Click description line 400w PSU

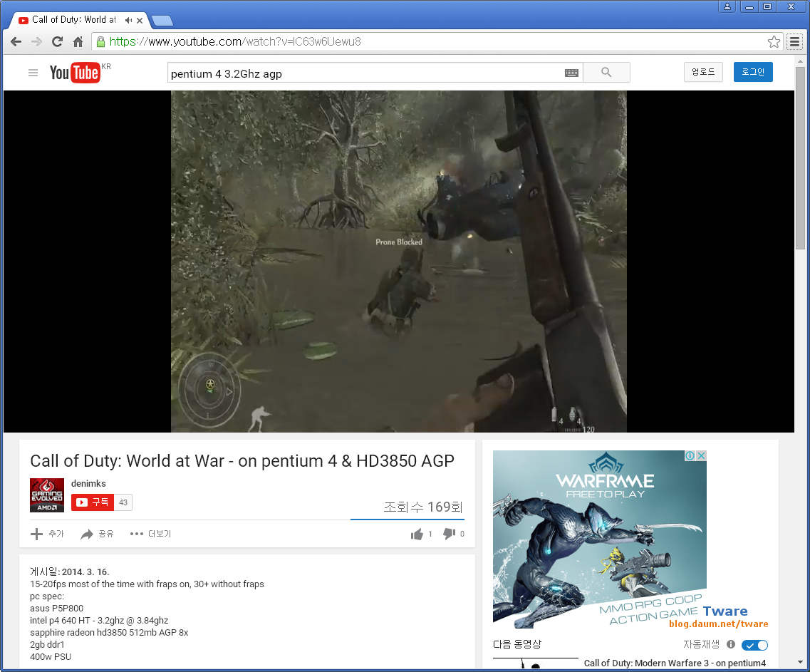[x=51, y=657]
